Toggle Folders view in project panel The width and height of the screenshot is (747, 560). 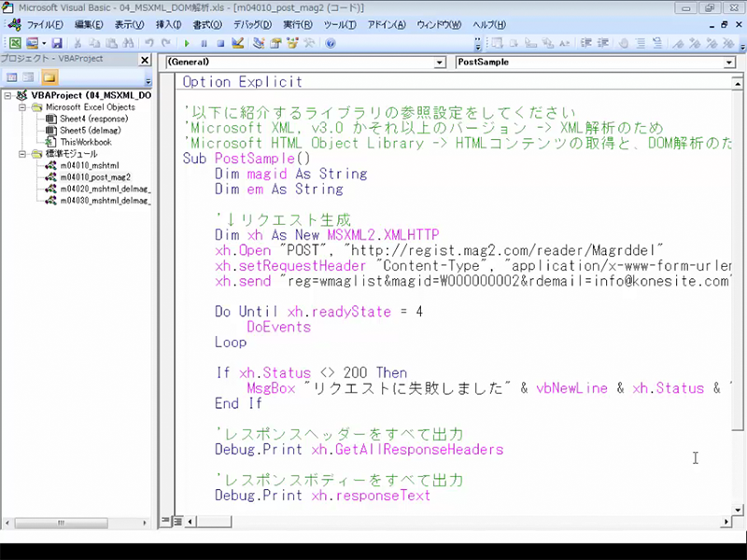click(49, 77)
